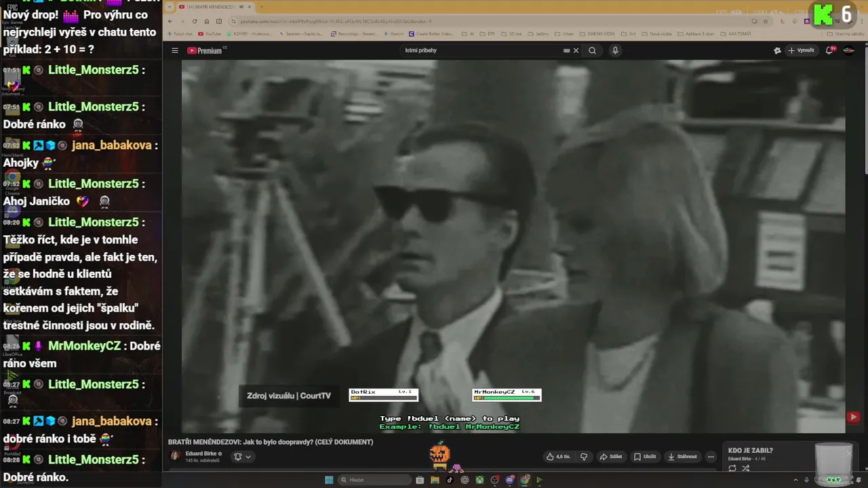This screenshot has height=488, width=868.
Task: Select the BRATŘI MENÉNDEZOVI browser tab
Action: (x=215, y=7)
